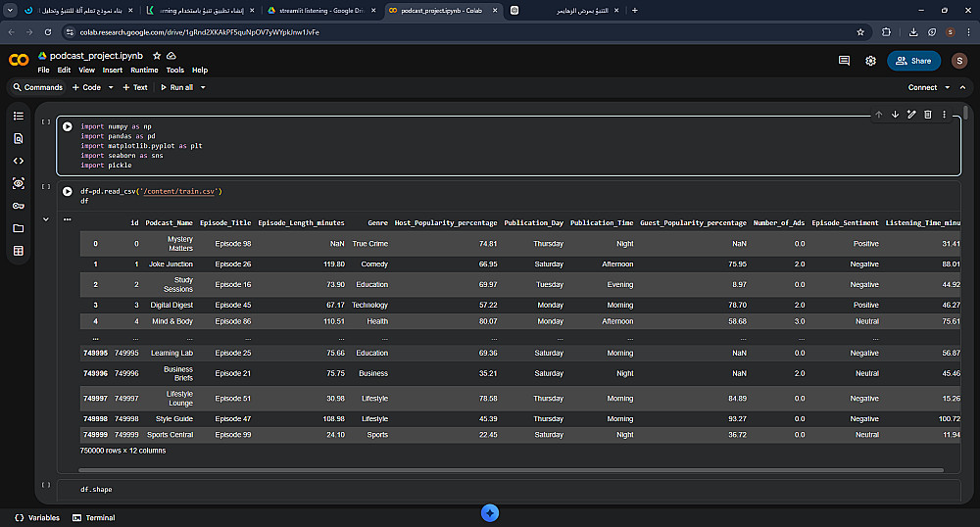
Task: Open the Table of contents sidebar icon
Action: tap(18, 117)
